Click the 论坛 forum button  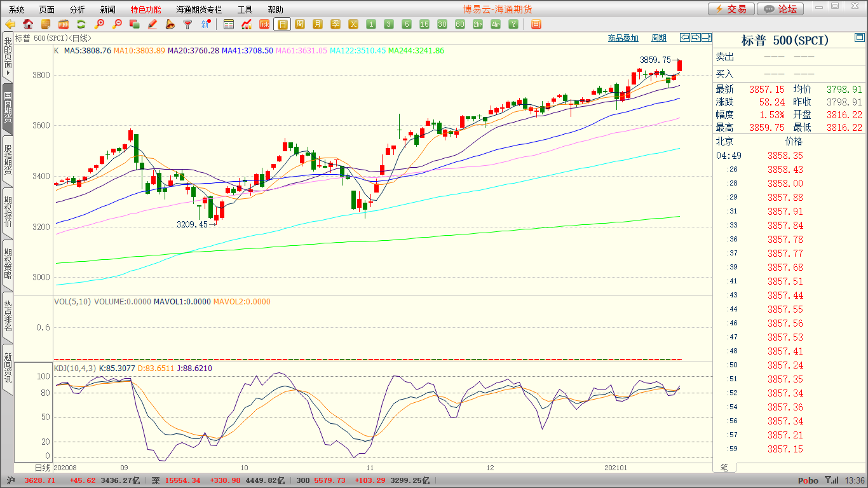780,9
